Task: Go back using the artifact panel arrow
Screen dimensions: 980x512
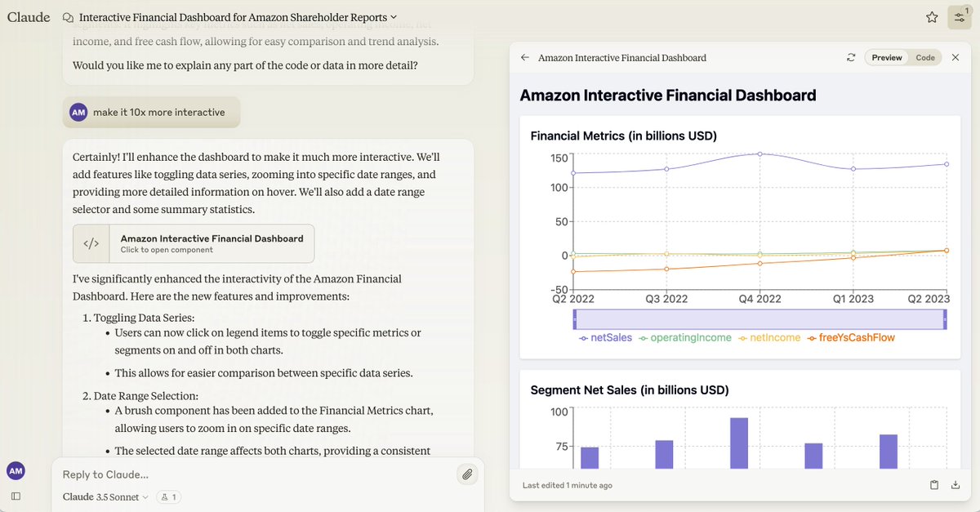Action: pos(525,58)
